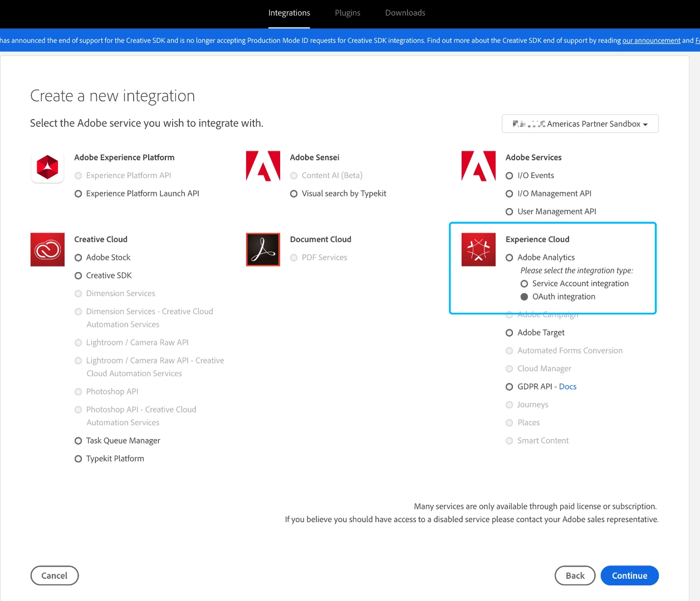Click the 'Document Cloud' section title
Screen dimensions: 700x601
tap(321, 239)
